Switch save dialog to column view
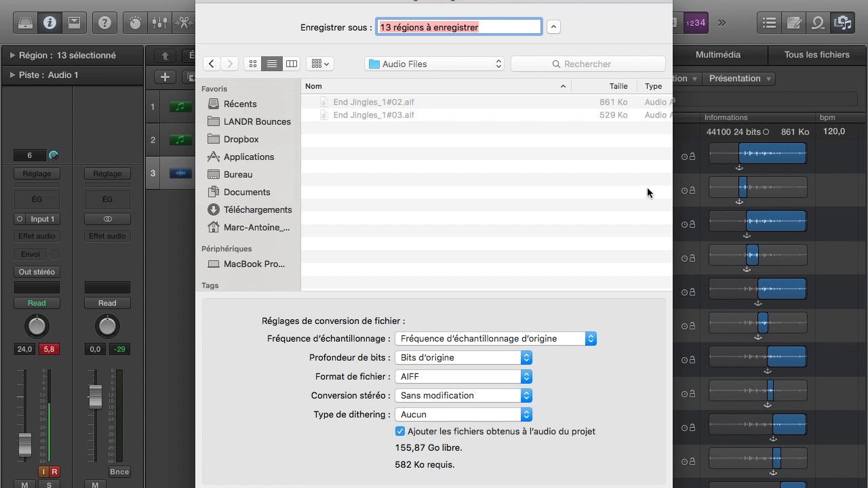This screenshot has width=868, height=488. pos(292,64)
